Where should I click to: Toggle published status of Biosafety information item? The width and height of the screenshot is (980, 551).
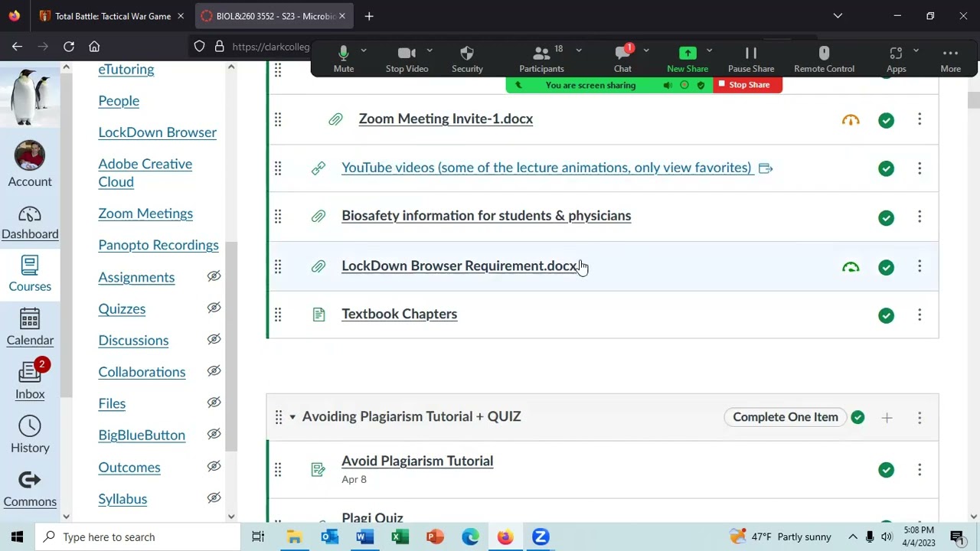(886, 218)
